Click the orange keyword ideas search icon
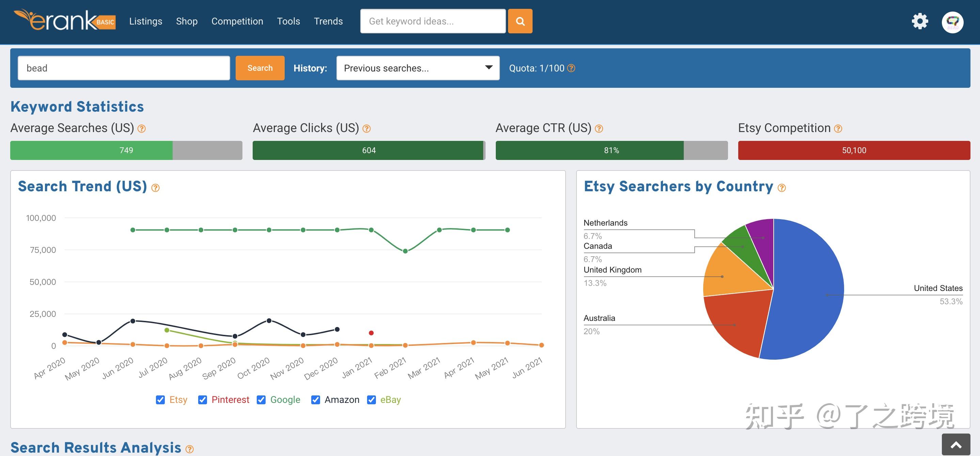 pyautogui.click(x=520, y=21)
